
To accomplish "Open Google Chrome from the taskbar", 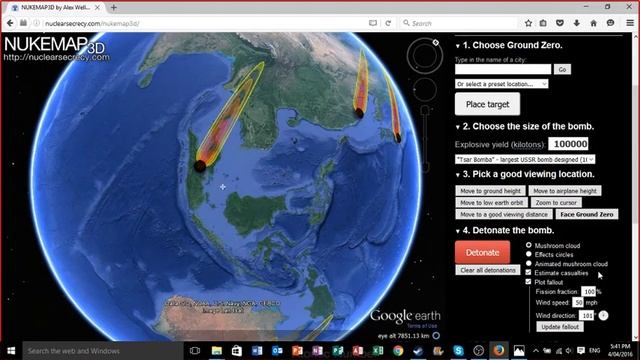I will click(398, 351).
